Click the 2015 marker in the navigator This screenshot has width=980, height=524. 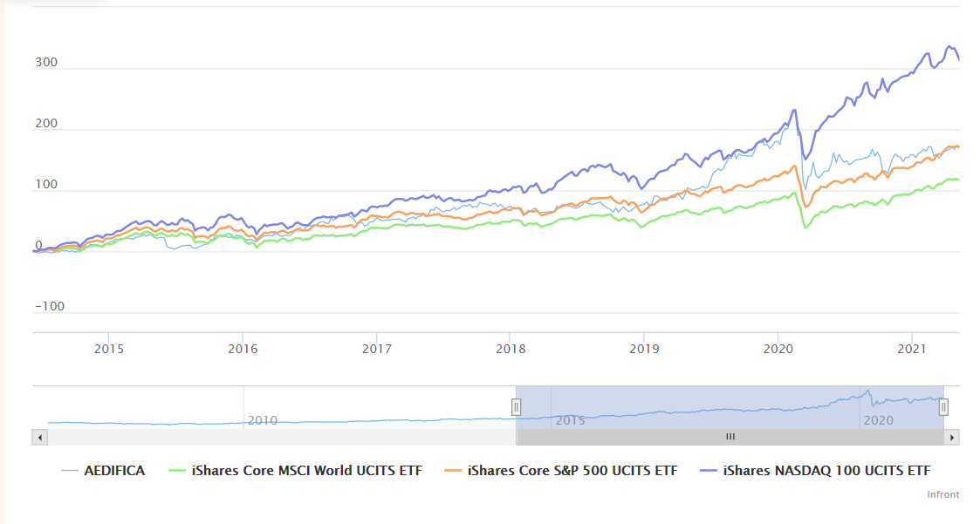[570, 420]
